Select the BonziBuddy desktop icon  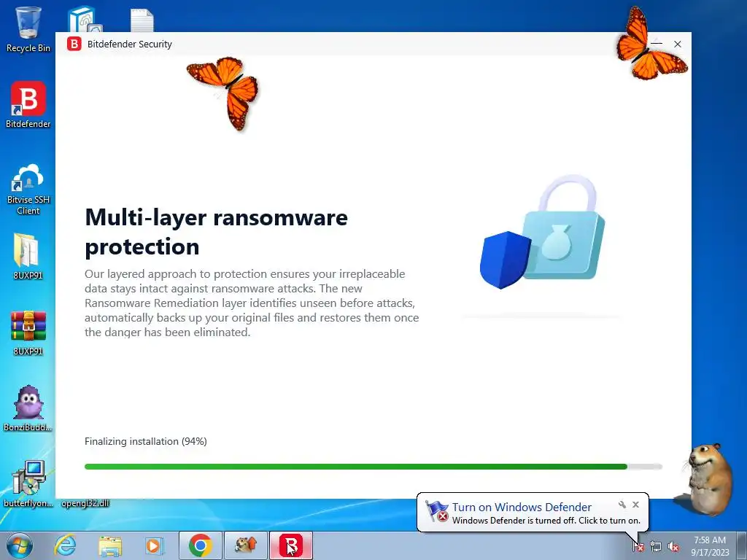28,408
